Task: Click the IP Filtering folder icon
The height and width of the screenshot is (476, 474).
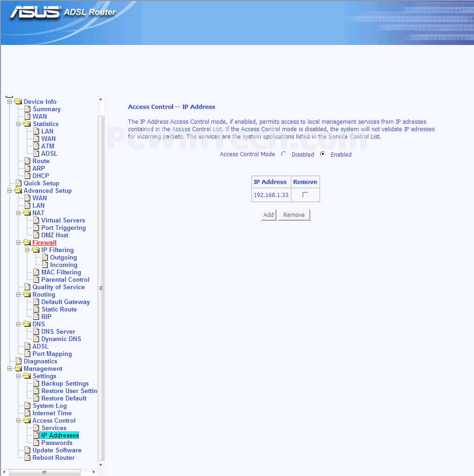Action: pyautogui.click(x=36, y=249)
